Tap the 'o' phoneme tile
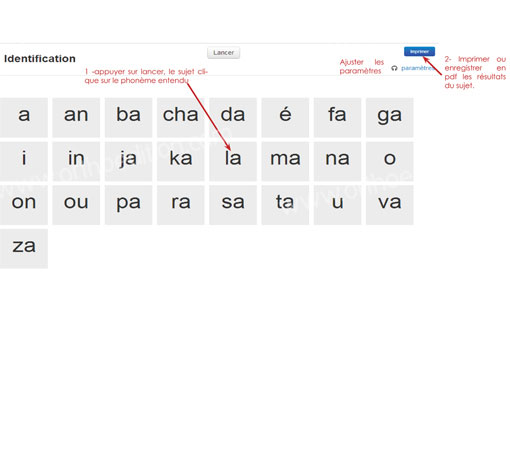 coord(390,161)
